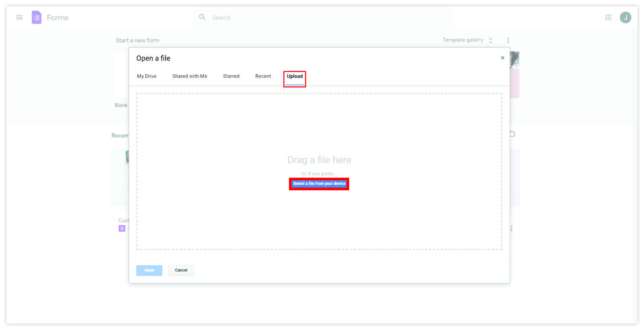Open the Google apps grid
The height and width of the screenshot is (330, 644).
(x=608, y=17)
